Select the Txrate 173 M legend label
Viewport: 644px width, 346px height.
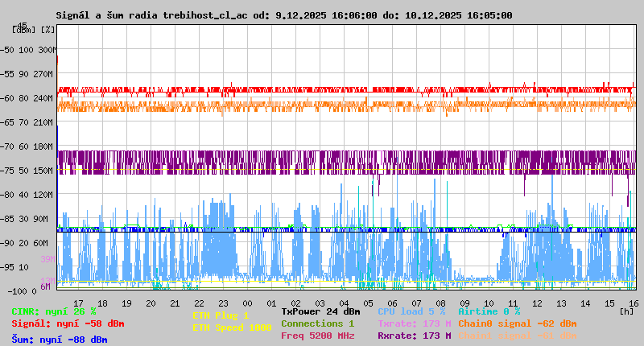pos(414,323)
